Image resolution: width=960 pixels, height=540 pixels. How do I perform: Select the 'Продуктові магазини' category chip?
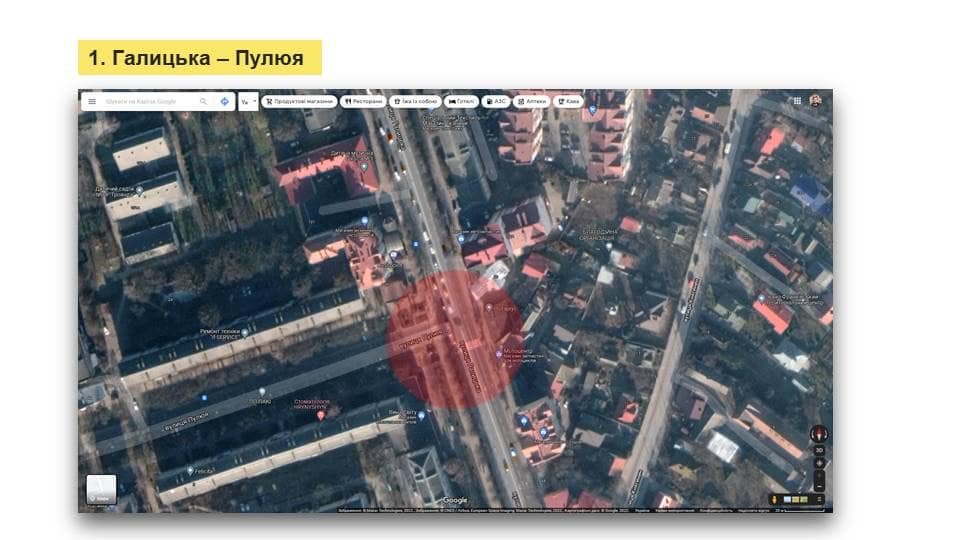299,101
